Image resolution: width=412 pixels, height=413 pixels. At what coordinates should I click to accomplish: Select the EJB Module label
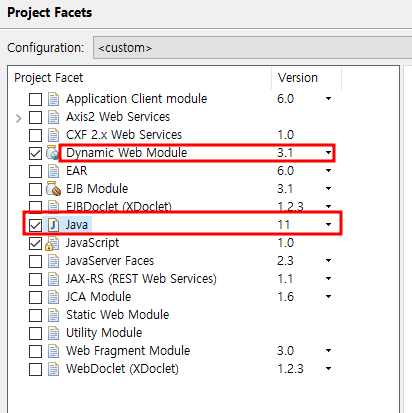point(97,189)
